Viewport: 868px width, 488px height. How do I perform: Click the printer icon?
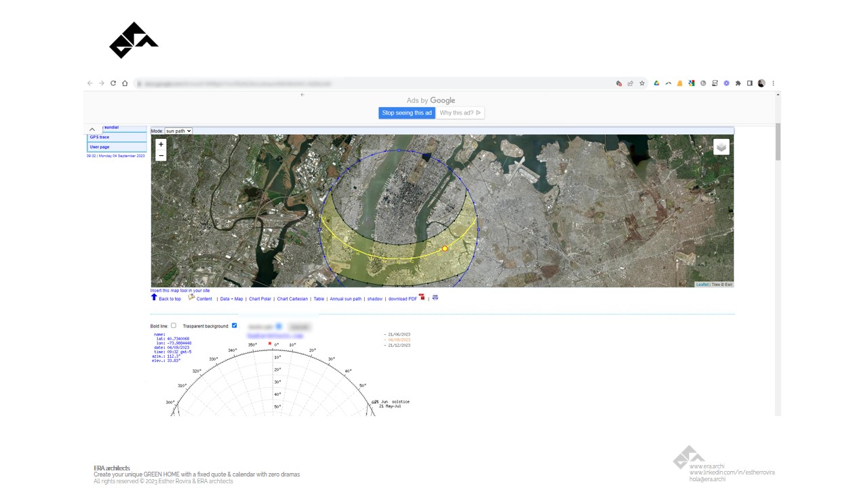435,297
